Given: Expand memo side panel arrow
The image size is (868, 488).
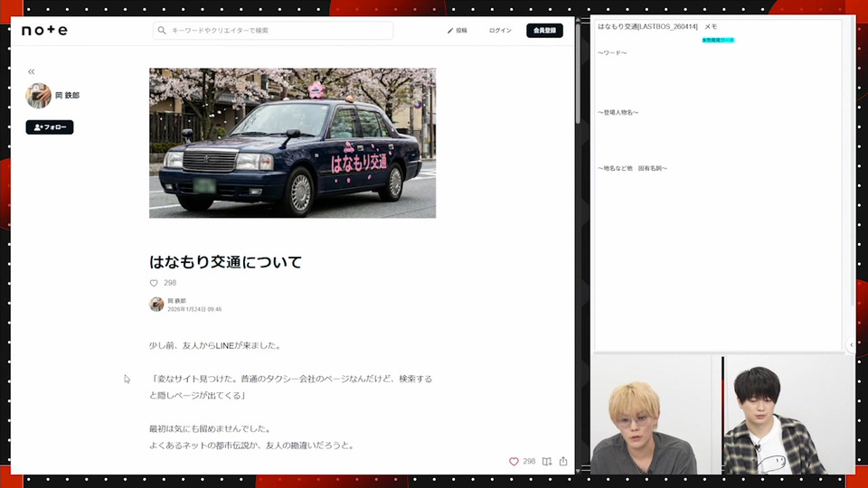Looking at the screenshot, I should pos(852,344).
